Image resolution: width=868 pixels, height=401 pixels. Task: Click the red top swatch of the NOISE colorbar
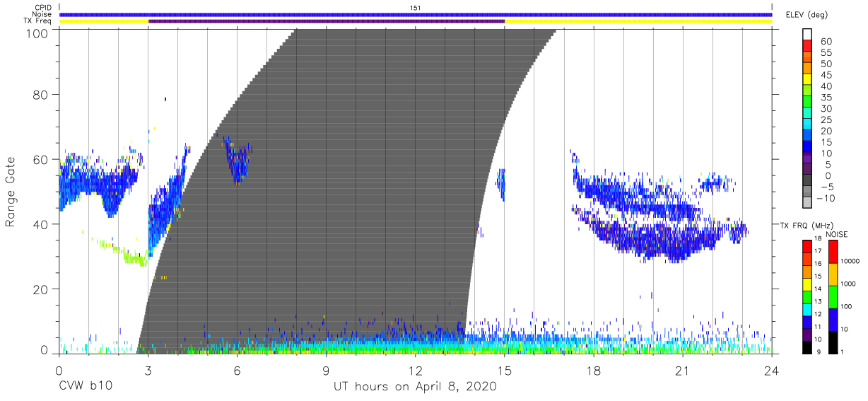(x=833, y=252)
